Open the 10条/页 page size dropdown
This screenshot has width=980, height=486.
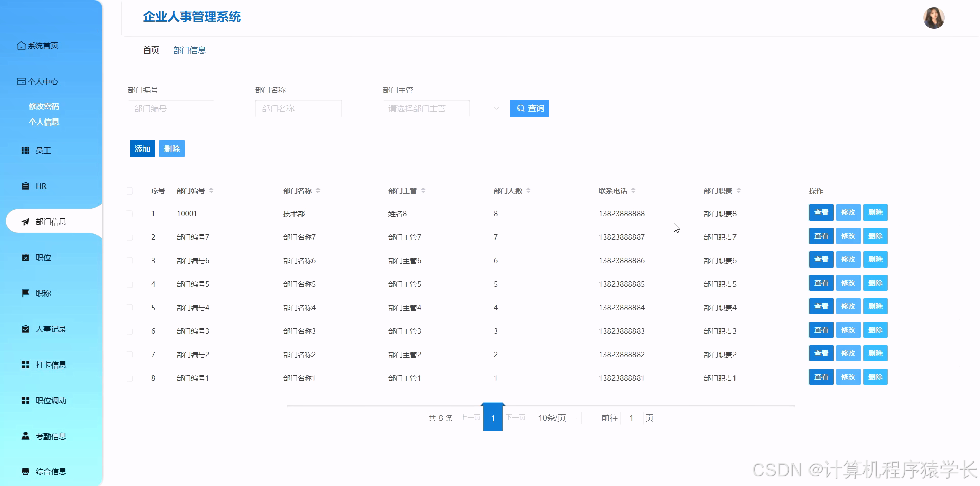pyautogui.click(x=556, y=418)
